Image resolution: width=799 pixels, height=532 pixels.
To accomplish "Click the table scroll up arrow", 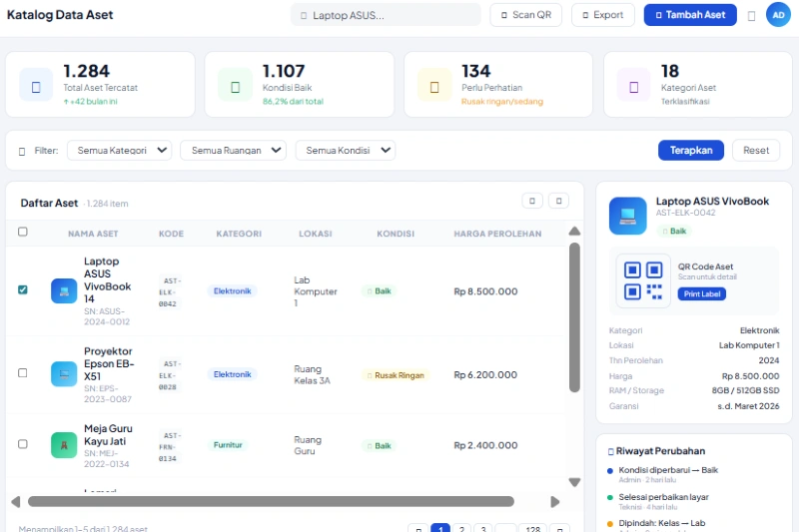I will [575, 232].
